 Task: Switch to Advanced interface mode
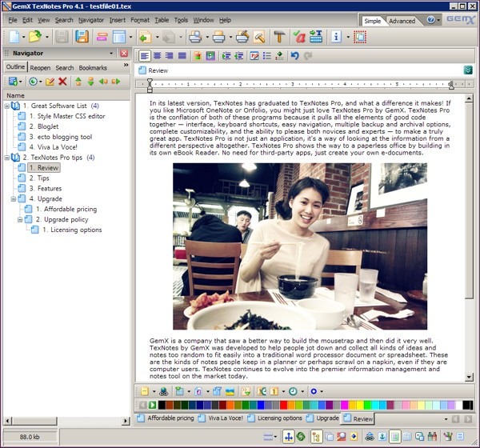402,21
